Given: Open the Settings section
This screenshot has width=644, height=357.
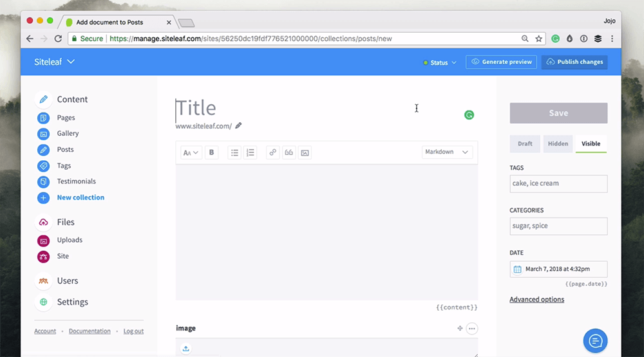Looking at the screenshot, I should tap(72, 302).
